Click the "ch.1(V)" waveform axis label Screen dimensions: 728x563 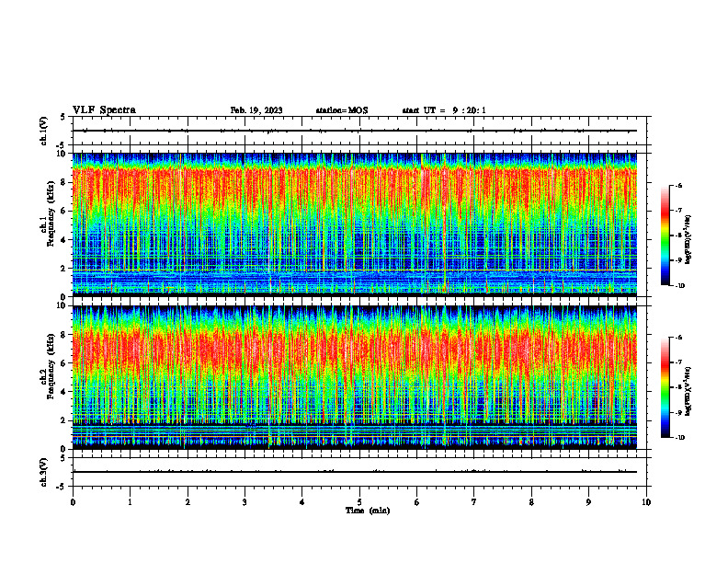44,131
